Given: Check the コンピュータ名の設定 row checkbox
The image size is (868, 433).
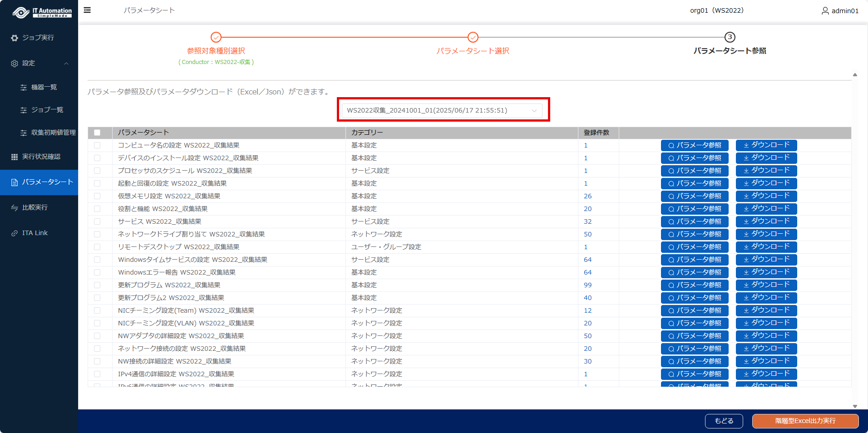Looking at the screenshot, I should pyautogui.click(x=97, y=145).
